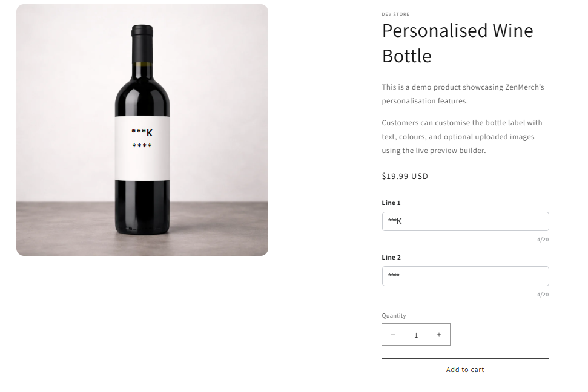
Task: Click Line 1's 4/20 character counter
Action: pyautogui.click(x=543, y=240)
